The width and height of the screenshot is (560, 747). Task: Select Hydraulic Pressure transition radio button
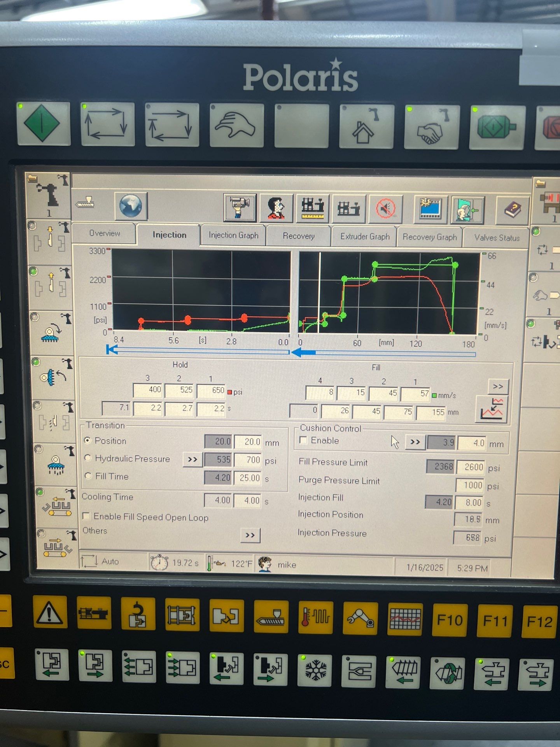[88, 458]
